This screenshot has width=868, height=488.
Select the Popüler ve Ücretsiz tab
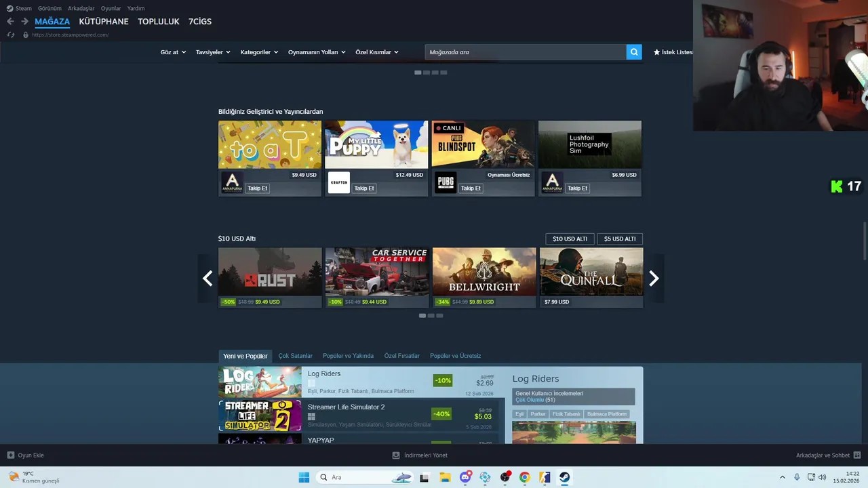pyautogui.click(x=455, y=356)
